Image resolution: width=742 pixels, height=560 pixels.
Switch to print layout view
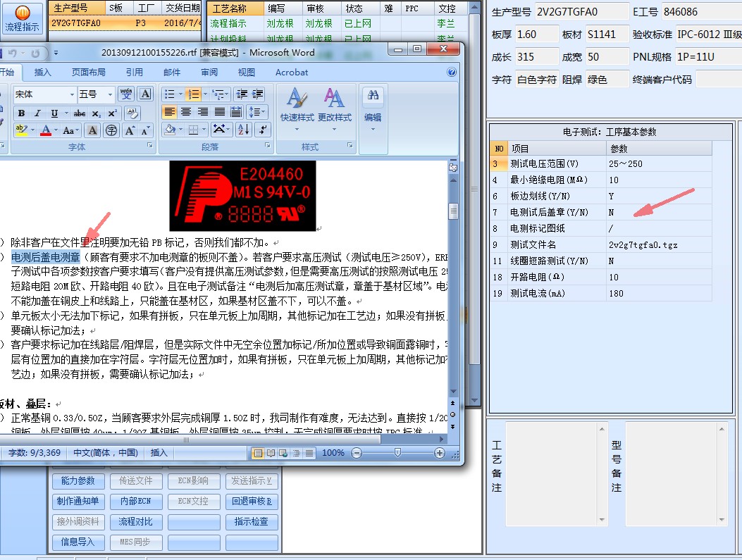(258, 453)
